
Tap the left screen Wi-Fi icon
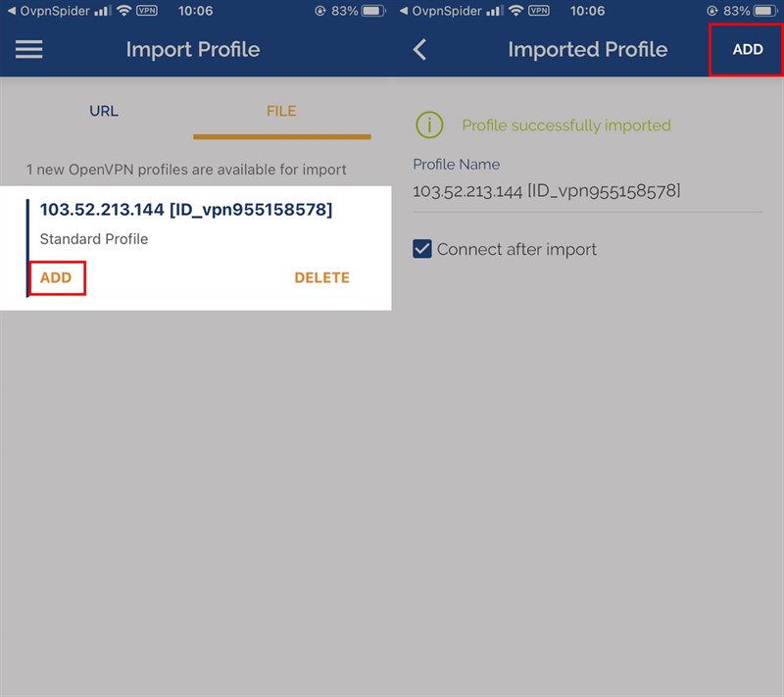[x=123, y=11]
